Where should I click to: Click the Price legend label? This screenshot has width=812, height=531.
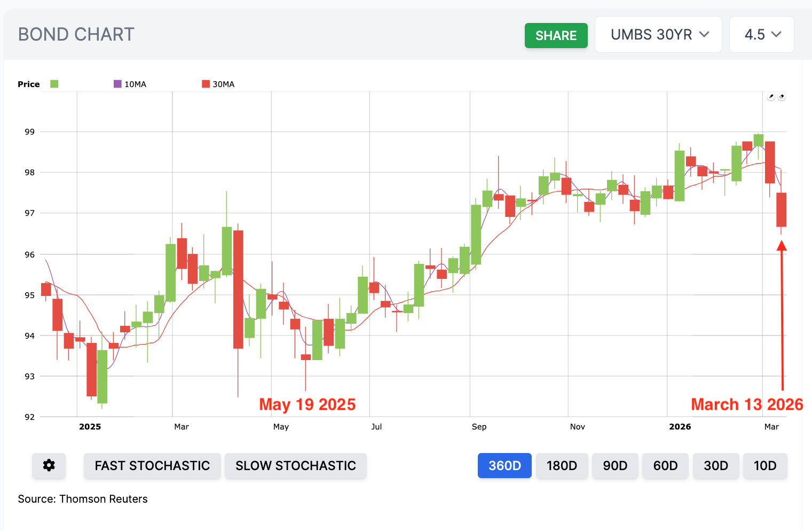(x=29, y=84)
